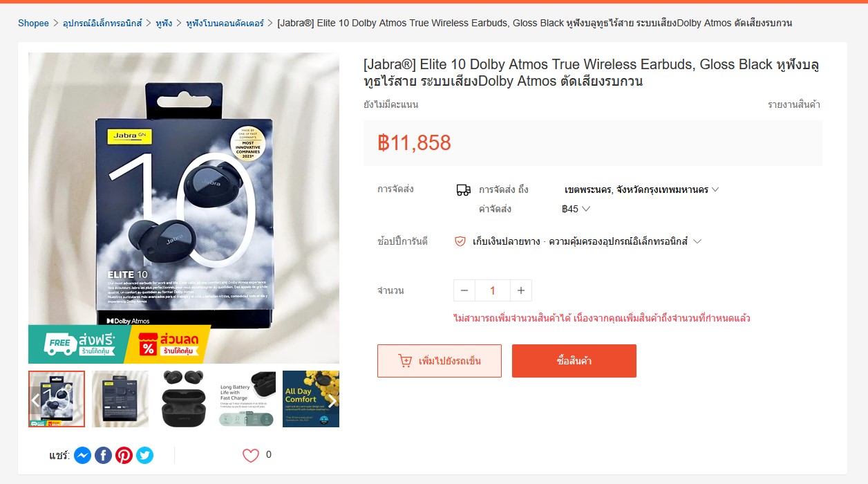Go to อุปกรณ์อิเล็กทรอนิกส์ breadcrumb category
Viewport: 868px width, 484px height.
pyautogui.click(x=102, y=23)
